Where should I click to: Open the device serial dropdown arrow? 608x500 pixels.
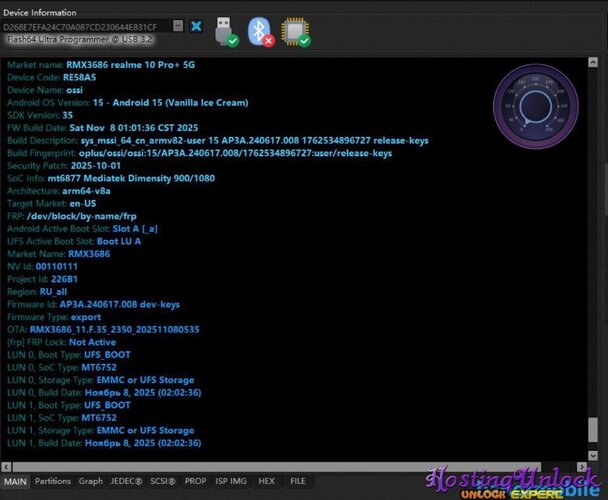pos(178,26)
